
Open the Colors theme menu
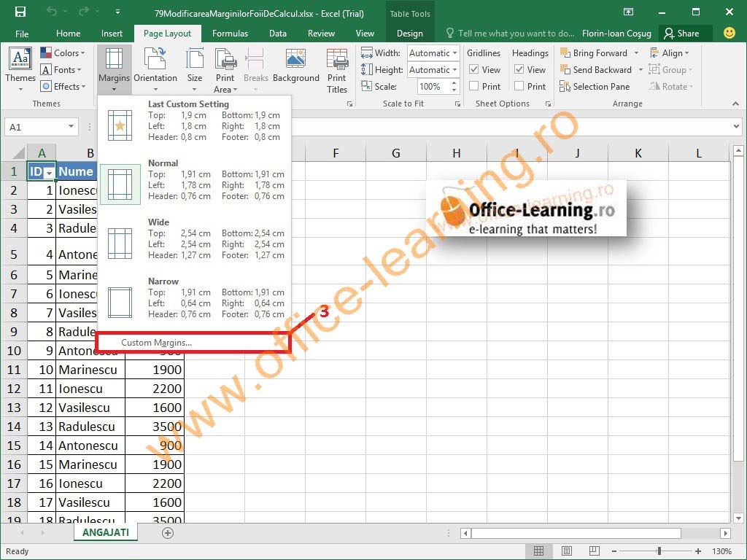point(63,52)
